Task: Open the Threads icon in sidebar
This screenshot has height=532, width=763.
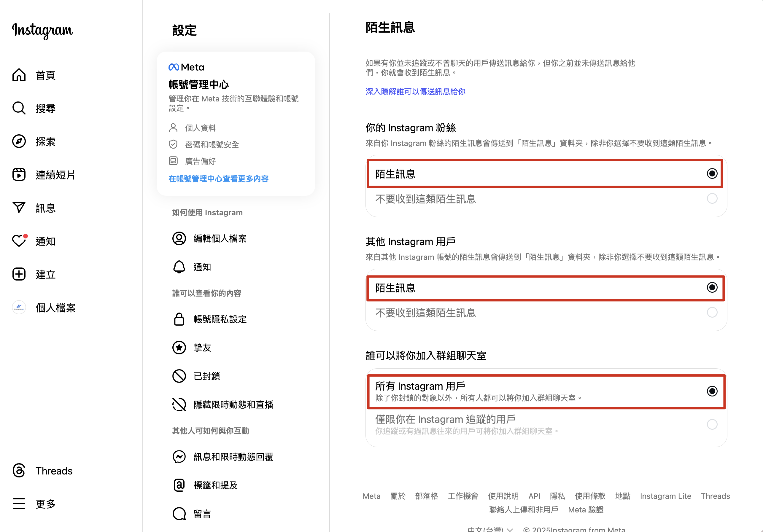Action: [x=19, y=471]
